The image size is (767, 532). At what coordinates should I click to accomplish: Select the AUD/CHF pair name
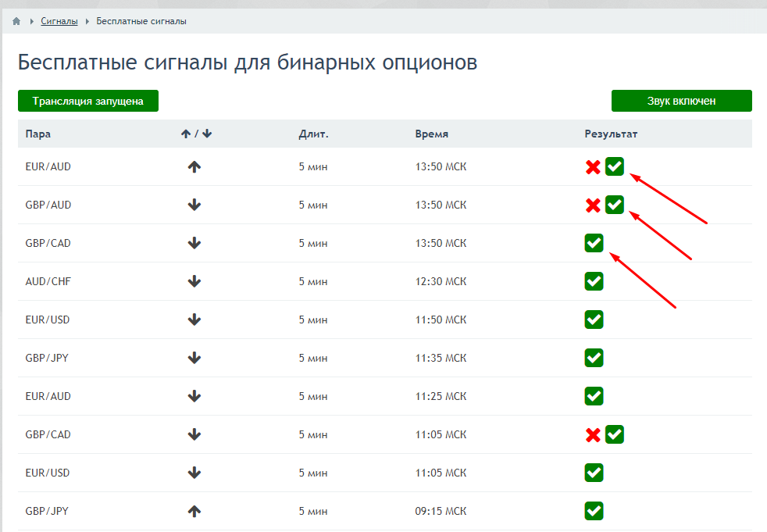[48, 281]
